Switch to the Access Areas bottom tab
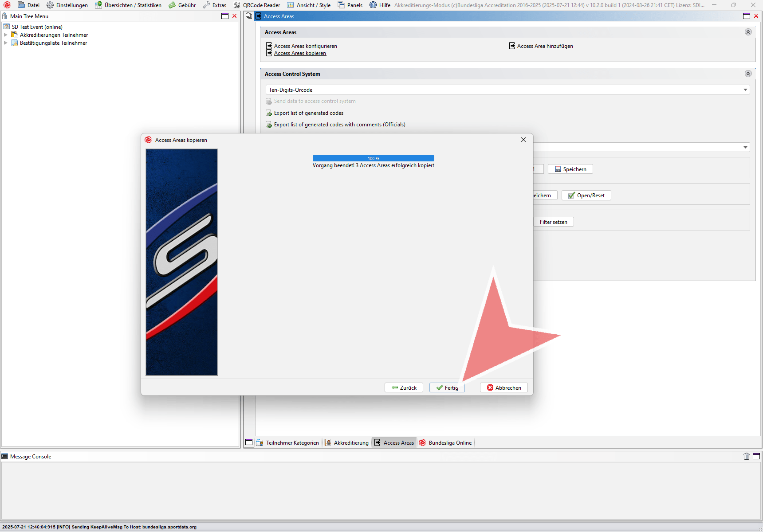The width and height of the screenshot is (763, 532). click(394, 442)
